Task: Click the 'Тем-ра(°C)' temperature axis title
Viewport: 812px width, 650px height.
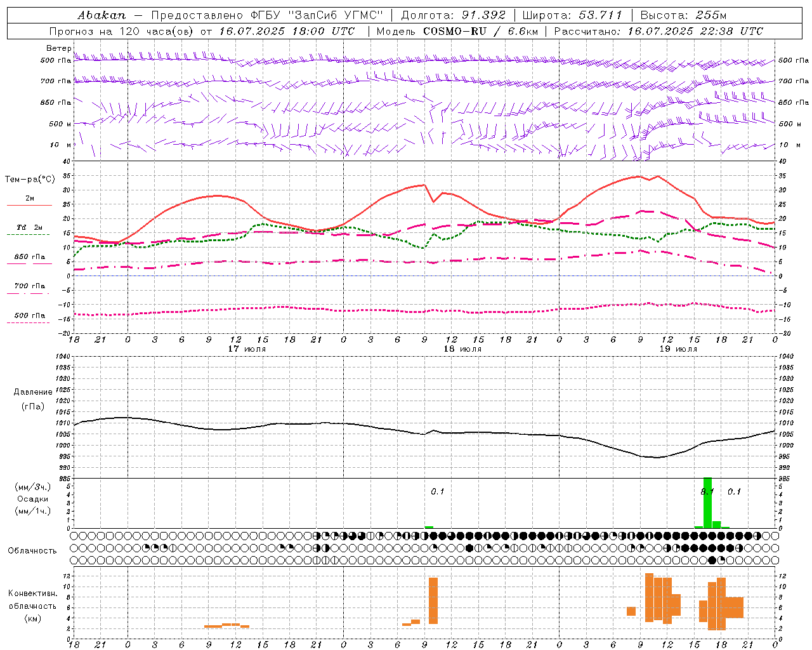Action: coord(30,180)
